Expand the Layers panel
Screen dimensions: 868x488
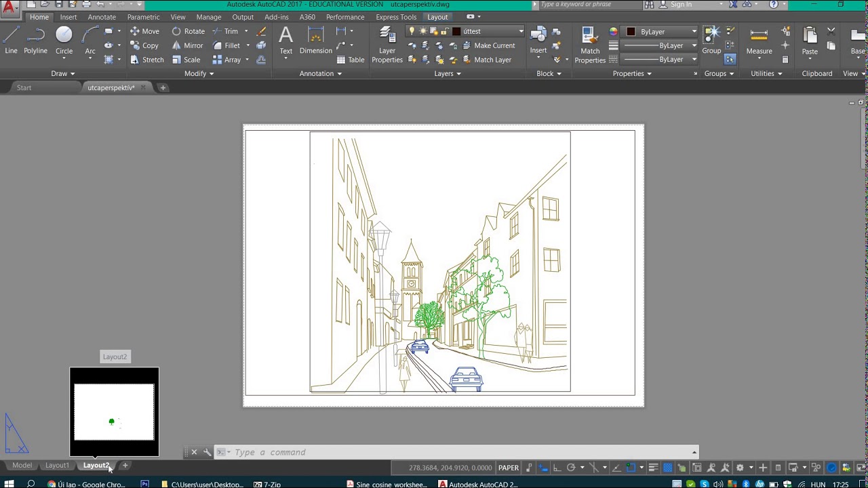coord(448,73)
